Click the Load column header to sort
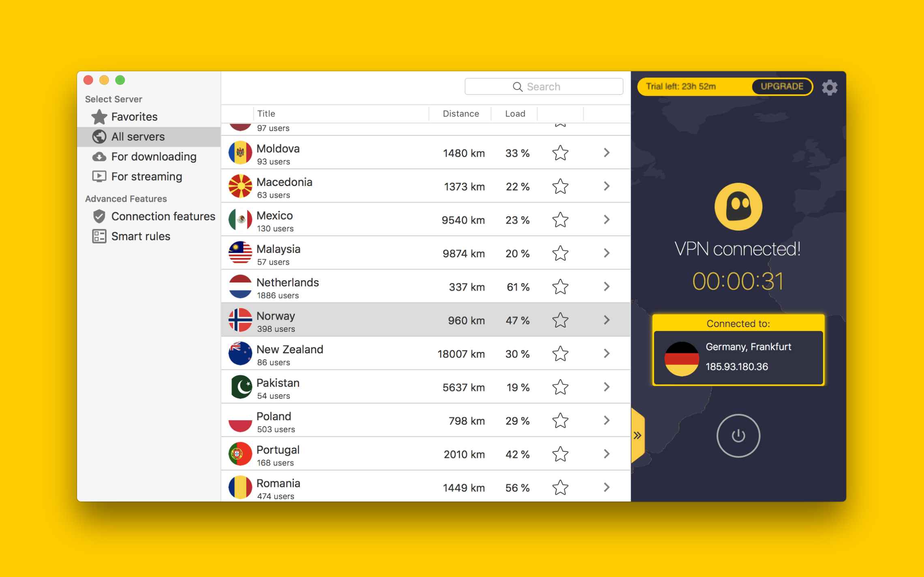The width and height of the screenshot is (924, 577). [515, 113]
